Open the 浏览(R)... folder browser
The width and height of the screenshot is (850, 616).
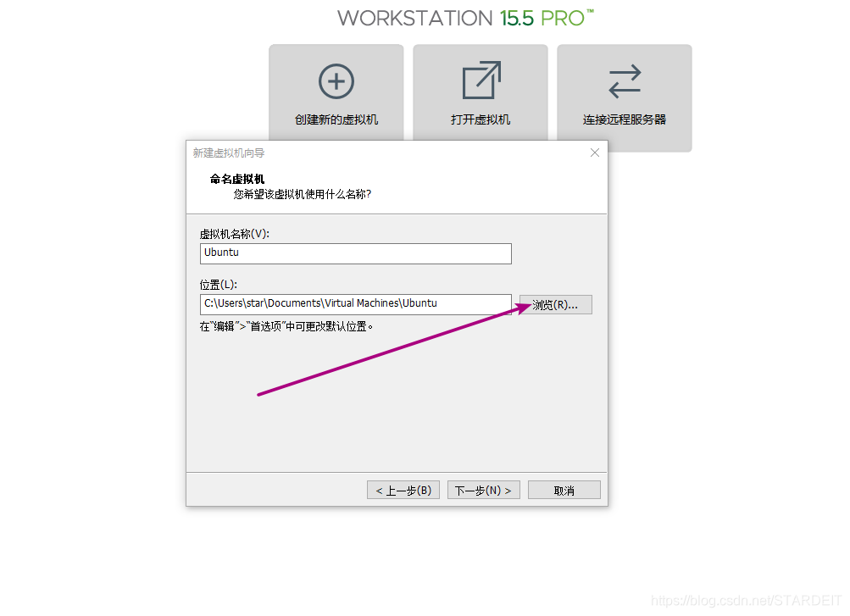click(x=556, y=305)
